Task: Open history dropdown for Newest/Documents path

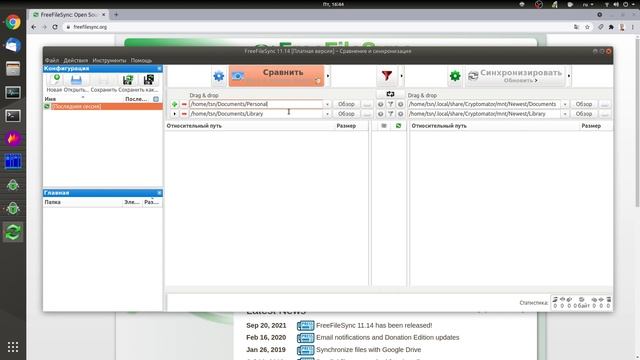Action: pos(565,104)
